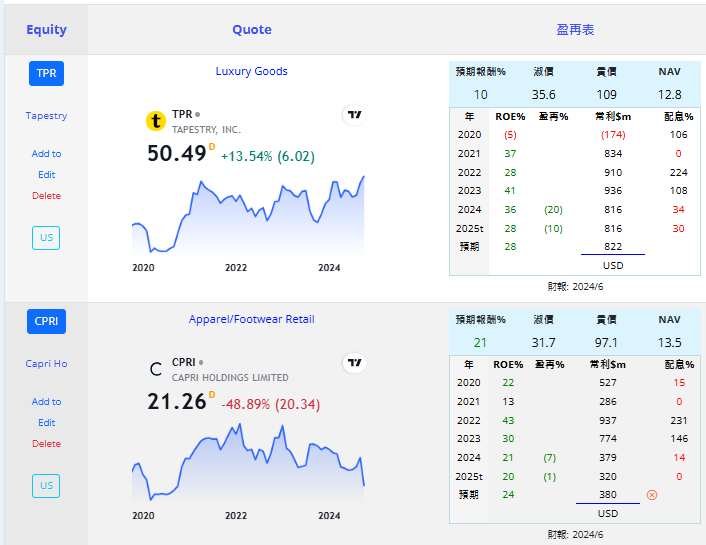Screen dimensions: 706x545
Task: Click CPRI expensive price value 97.1
Action: coord(606,343)
